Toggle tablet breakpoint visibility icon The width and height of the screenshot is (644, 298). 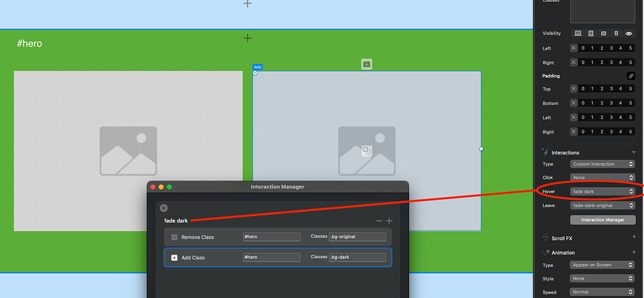tap(590, 33)
